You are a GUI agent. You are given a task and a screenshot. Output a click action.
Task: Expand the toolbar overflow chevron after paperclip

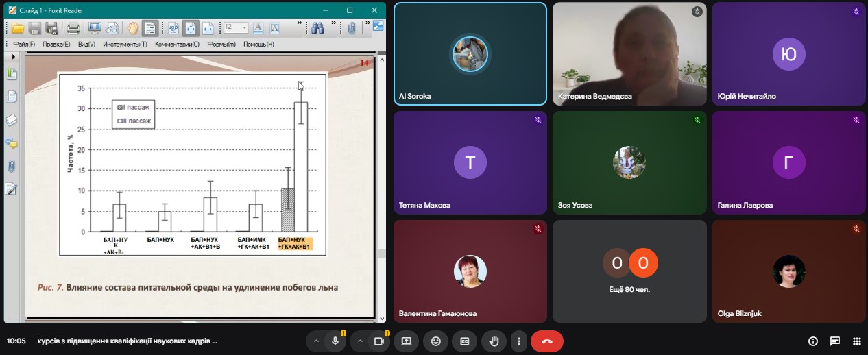(367, 24)
